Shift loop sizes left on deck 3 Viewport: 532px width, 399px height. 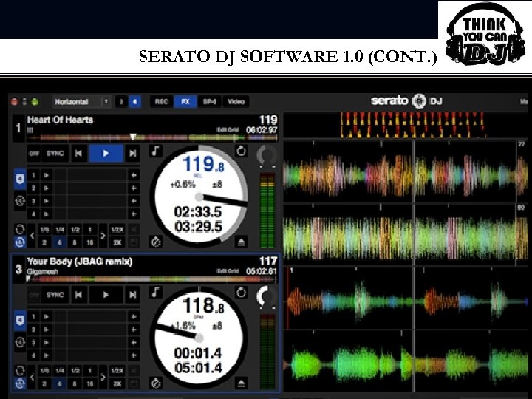click(33, 378)
